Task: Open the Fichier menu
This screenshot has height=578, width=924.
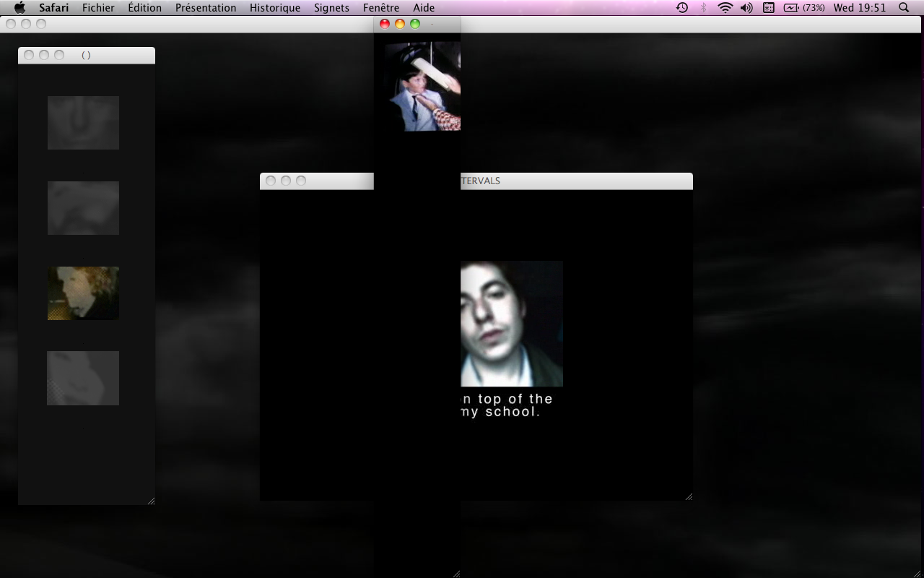Action: (x=98, y=8)
